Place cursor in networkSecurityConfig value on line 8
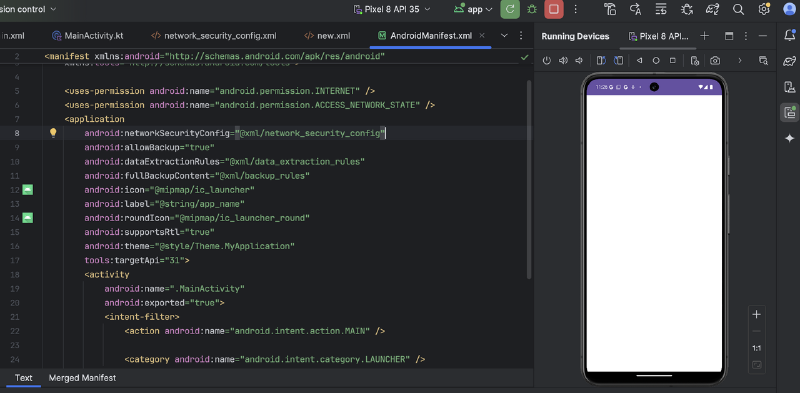 tap(310, 133)
